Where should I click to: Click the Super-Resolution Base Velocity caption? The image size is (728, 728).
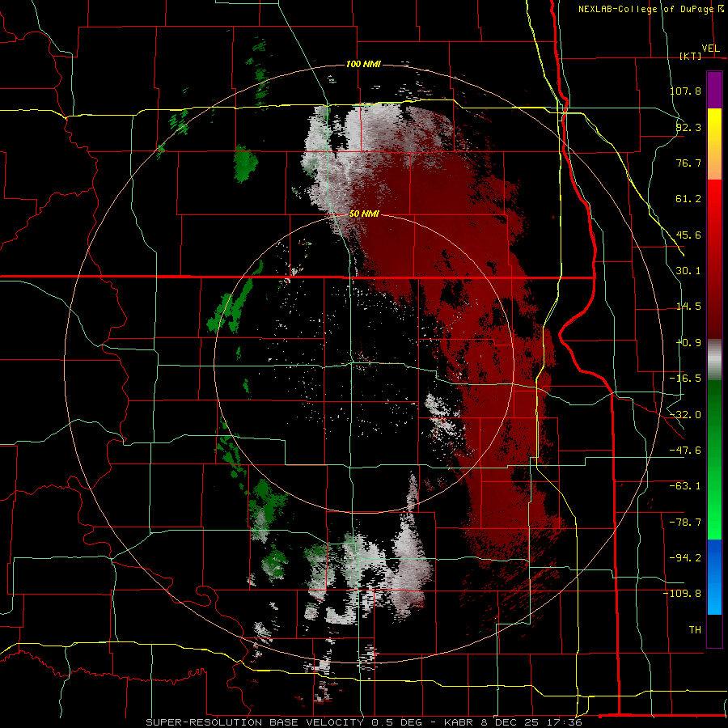(363, 722)
